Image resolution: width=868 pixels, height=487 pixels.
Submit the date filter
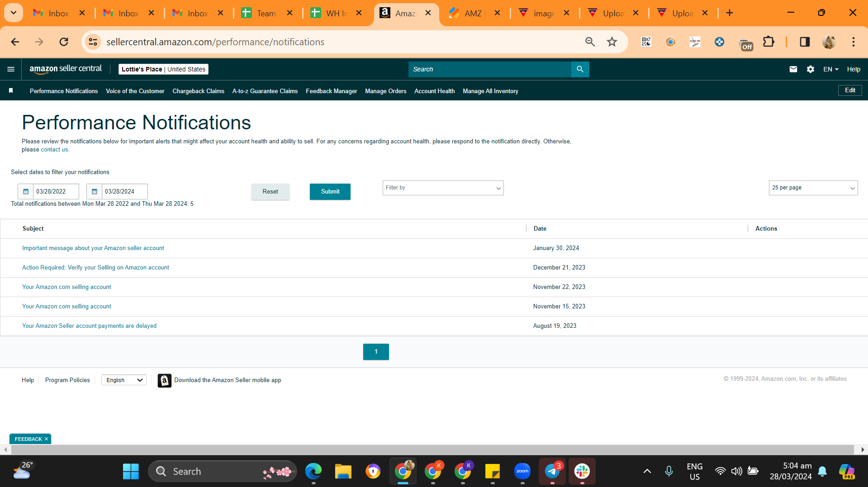pyautogui.click(x=330, y=192)
